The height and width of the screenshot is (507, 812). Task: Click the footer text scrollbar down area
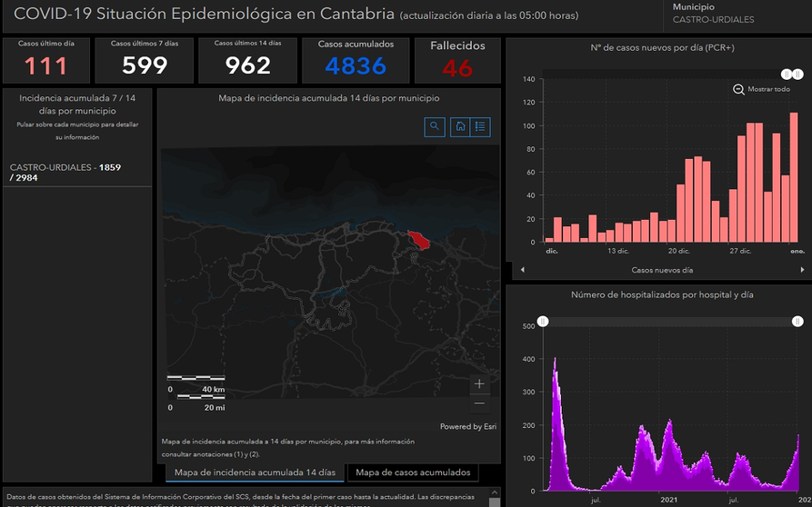pyautogui.click(x=495, y=502)
